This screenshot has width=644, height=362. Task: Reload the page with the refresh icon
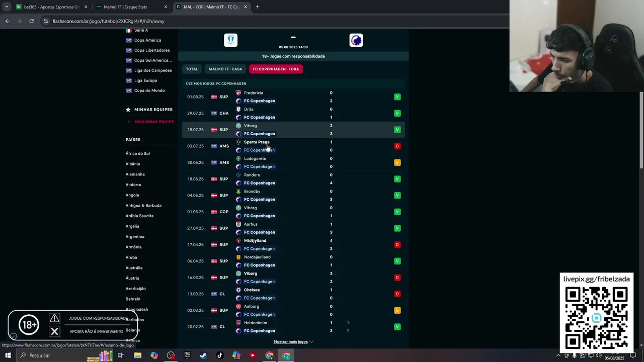pos(31,21)
